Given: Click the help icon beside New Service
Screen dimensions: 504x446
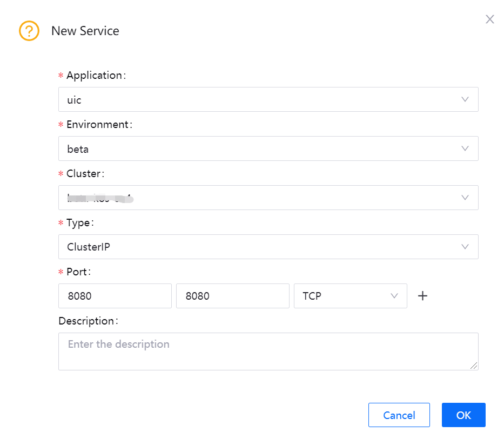Looking at the screenshot, I should [x=29, y=31].
